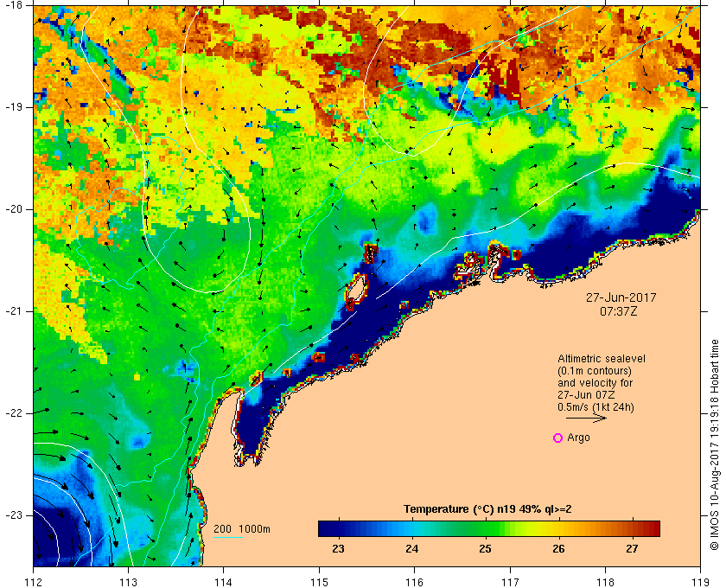Click the date label 27-Jun-2017
The width and height of the screenshot is (726, 588).
click(621, 297)
